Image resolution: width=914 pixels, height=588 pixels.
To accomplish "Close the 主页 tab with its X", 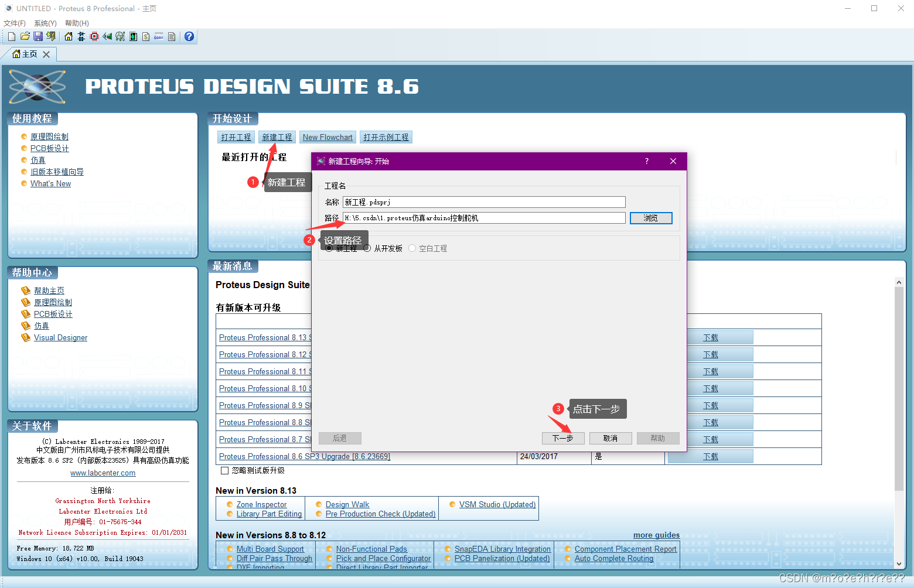I will coord(46,54).
